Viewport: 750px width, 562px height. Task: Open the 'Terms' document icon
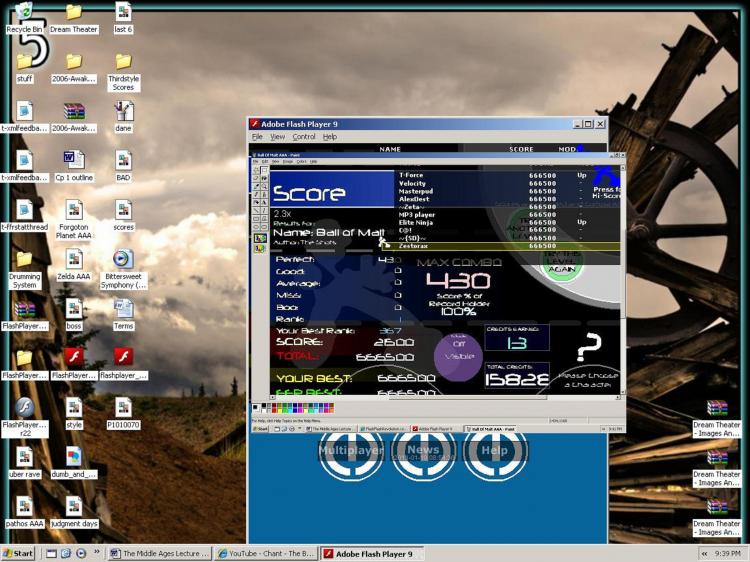click(123, 315)
